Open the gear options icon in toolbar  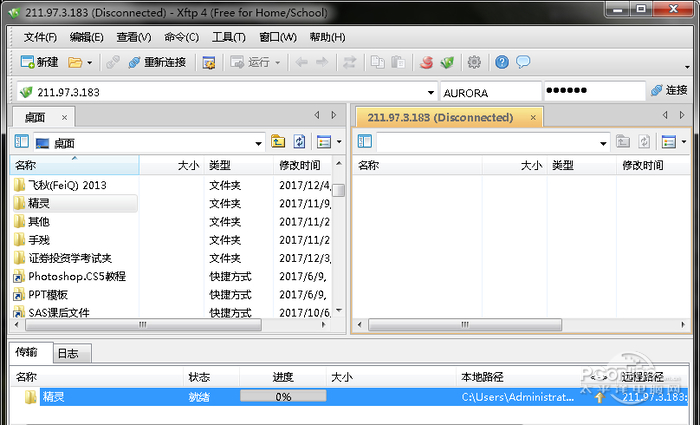474,62
